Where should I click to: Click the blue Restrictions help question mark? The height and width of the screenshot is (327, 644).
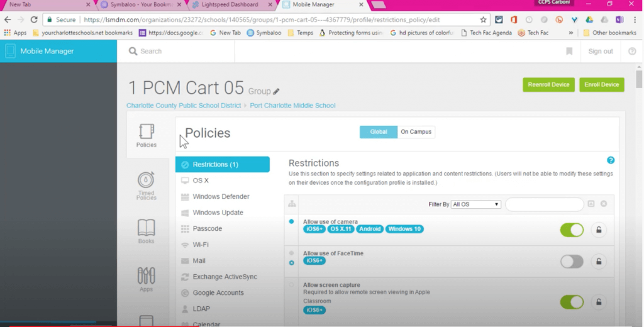coord(611,160)
